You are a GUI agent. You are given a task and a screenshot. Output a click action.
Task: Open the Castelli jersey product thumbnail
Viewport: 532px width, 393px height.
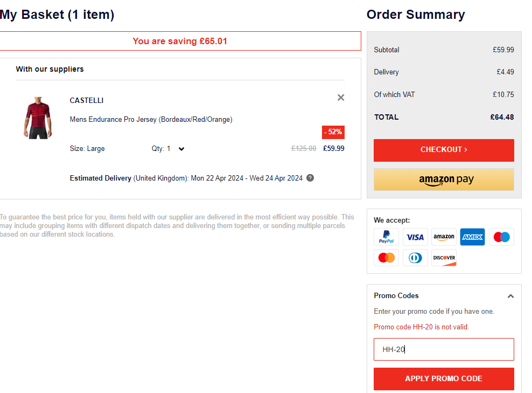tap(36, 118)
